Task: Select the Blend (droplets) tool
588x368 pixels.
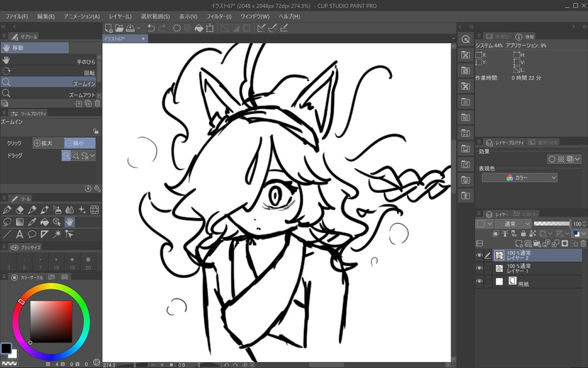Action: tap(69, 210)
